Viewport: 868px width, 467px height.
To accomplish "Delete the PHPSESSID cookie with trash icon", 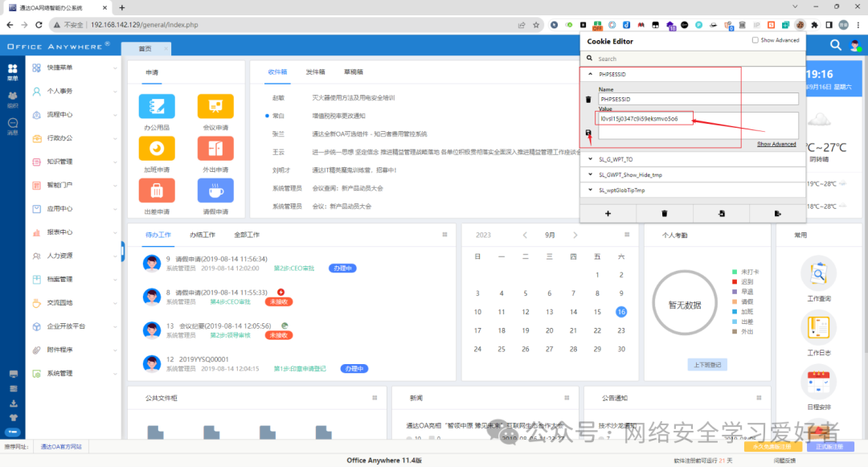I will [x=588, y=100].
